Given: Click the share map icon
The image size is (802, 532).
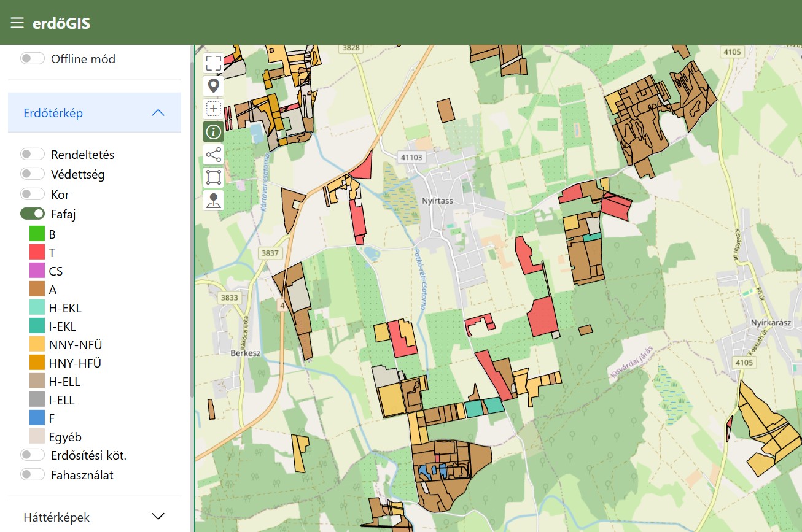Looking at the screenshot, I should (x=213, y=155).
